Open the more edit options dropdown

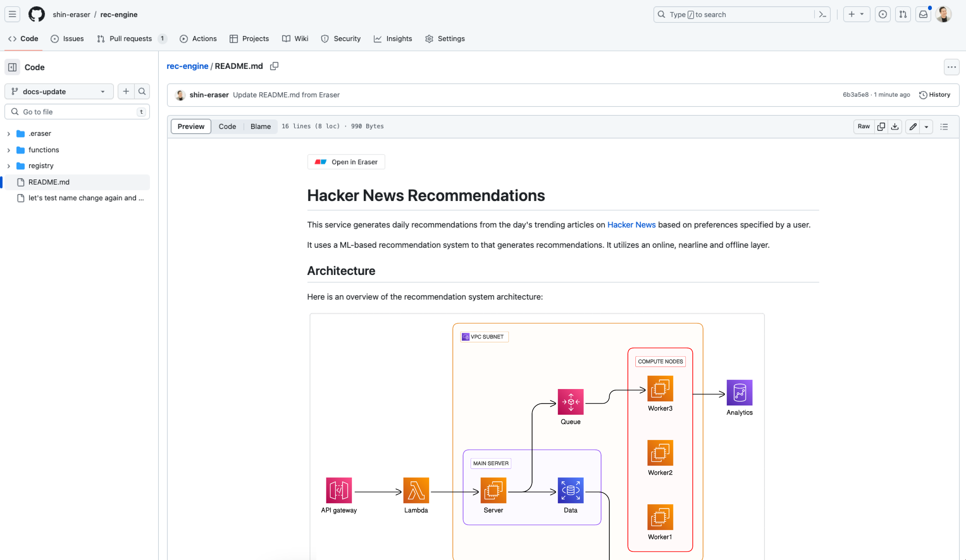926,126
